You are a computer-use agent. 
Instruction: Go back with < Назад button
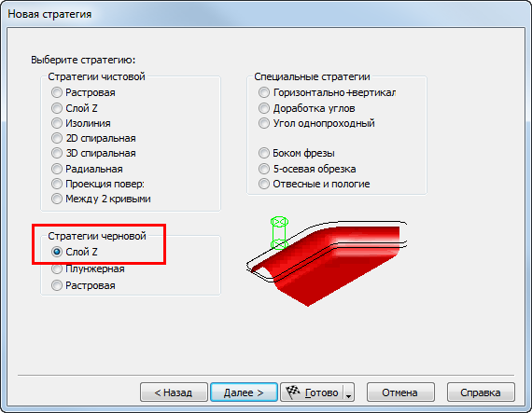pos(174,392)
